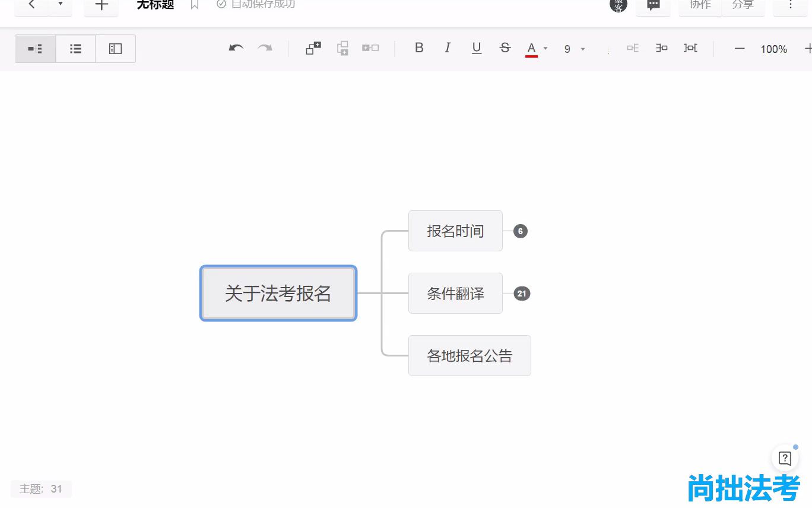Select the central topic 关于法考报名
The width and height of the screenshot is (812, 508).
click(278, 293)
